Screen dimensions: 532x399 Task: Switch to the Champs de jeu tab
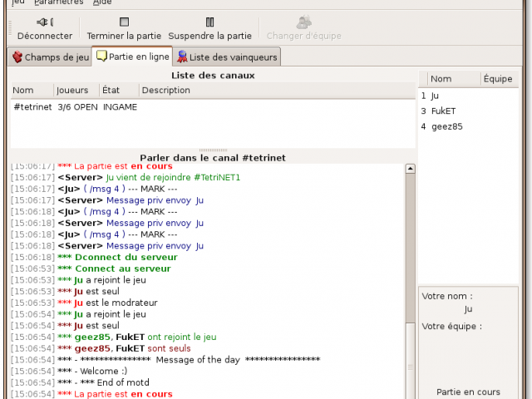[50, 57]
